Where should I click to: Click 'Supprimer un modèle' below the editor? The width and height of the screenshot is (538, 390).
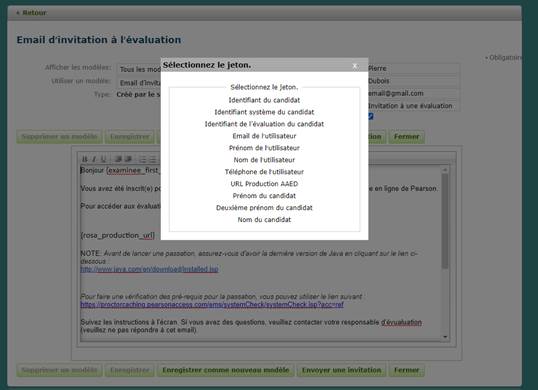pyautogui.click(x=59, y=370)
